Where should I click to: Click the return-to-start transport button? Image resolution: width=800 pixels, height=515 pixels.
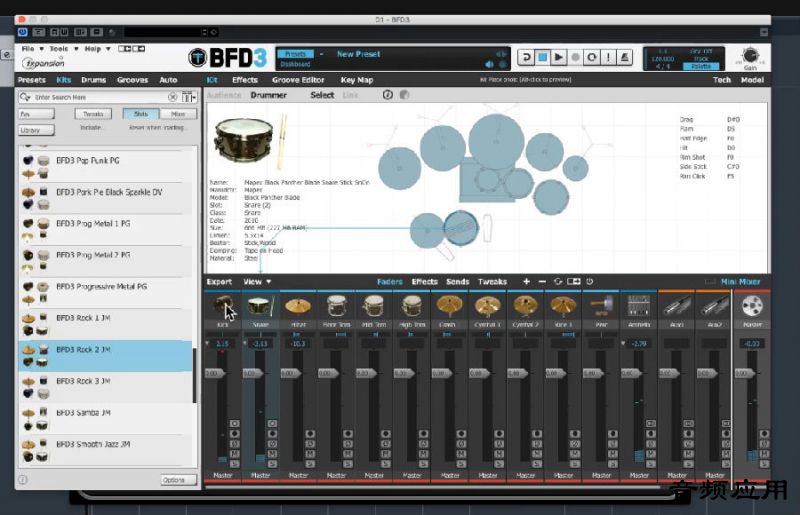(526, 57)
